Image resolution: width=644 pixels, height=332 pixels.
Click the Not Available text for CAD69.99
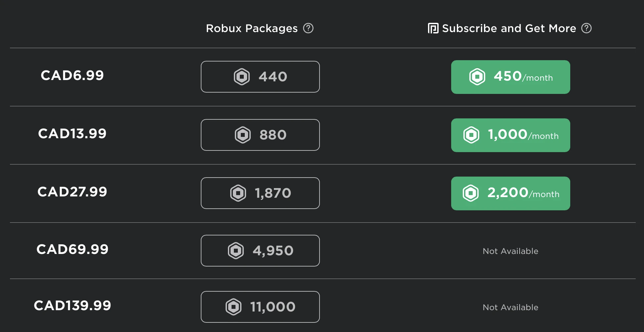[510, 251]
